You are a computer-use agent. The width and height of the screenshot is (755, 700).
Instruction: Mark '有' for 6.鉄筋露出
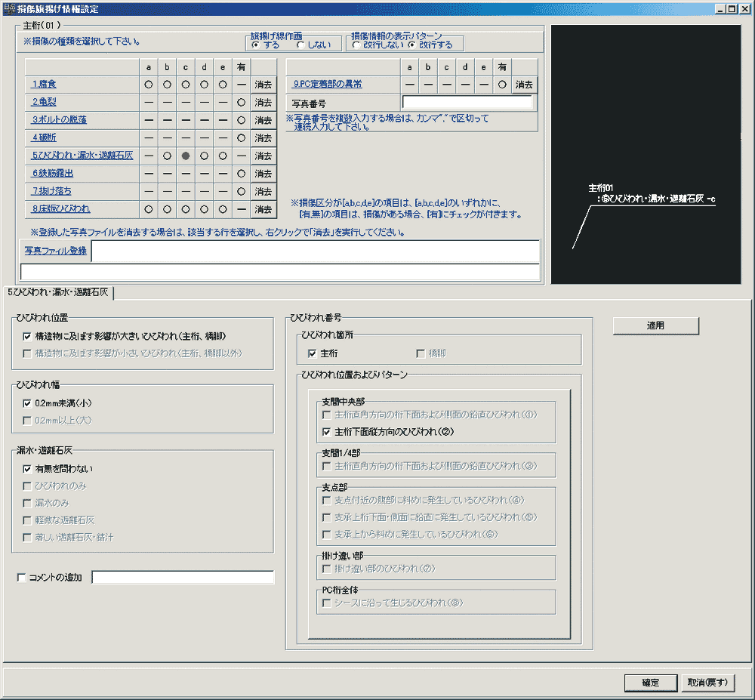tap(242, 174)
